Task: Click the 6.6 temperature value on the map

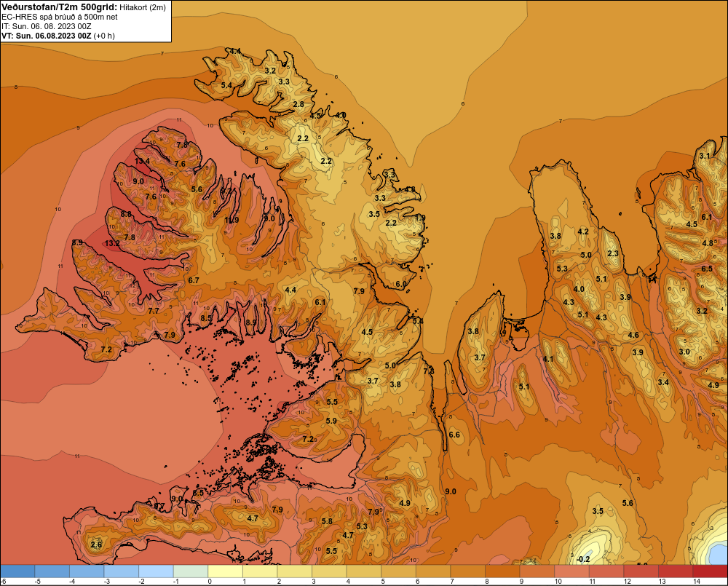Action: coord(454,435)
